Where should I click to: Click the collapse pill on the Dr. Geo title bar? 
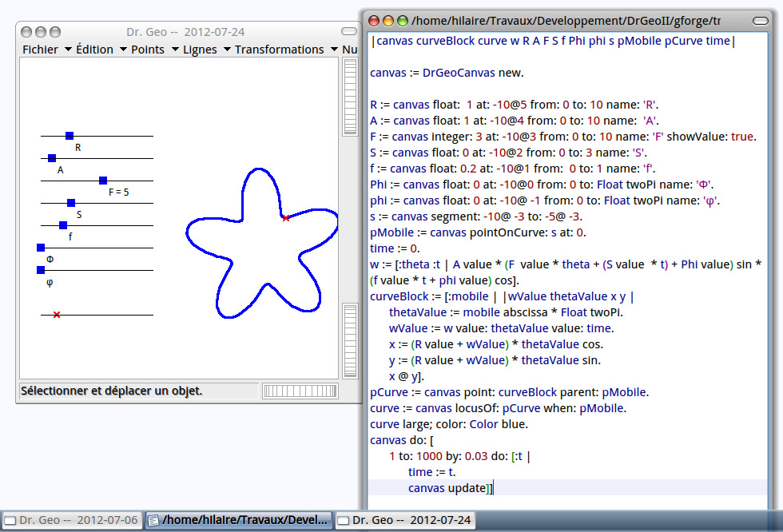click(x=349, y=31)
